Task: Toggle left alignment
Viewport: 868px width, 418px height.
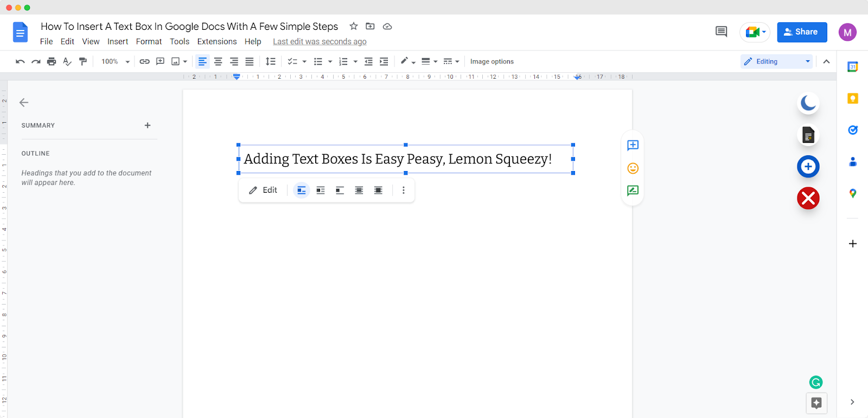Action: (202, 61)
